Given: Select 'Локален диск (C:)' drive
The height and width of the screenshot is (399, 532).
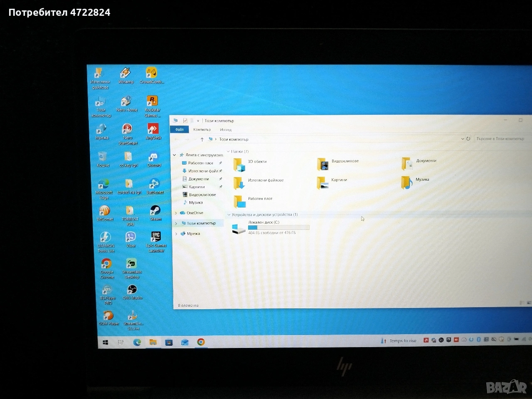Looking at the screenshot, I should [x=271, y=228].
